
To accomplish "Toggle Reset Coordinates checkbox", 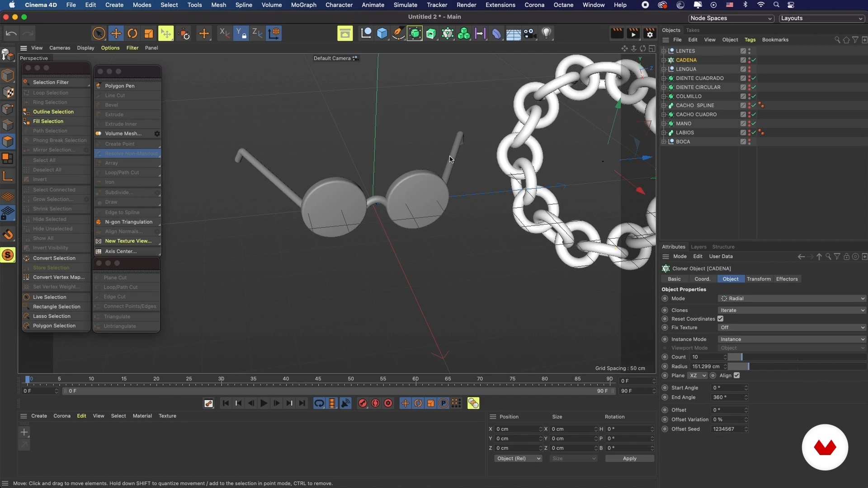I will tap(720, 319).
